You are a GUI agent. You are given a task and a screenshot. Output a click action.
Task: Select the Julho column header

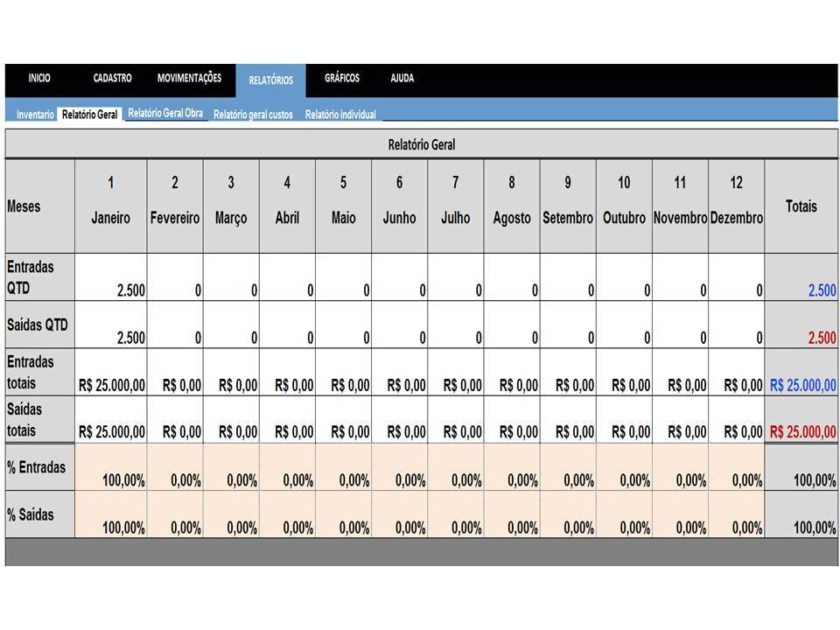click(456, 206)
